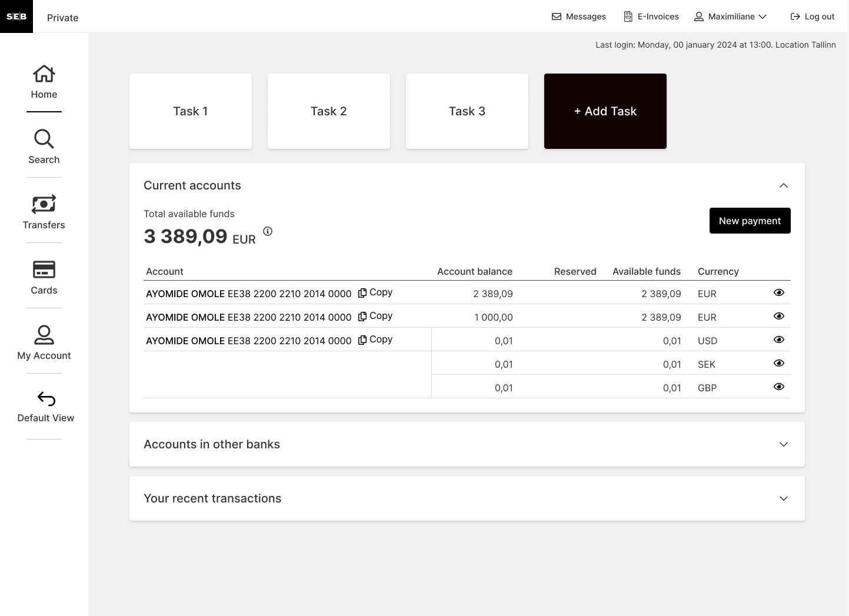849x616 pixels.
Task: Toggle visibility of 2 389,09 EUR account
Action: (x=779, y=292)
